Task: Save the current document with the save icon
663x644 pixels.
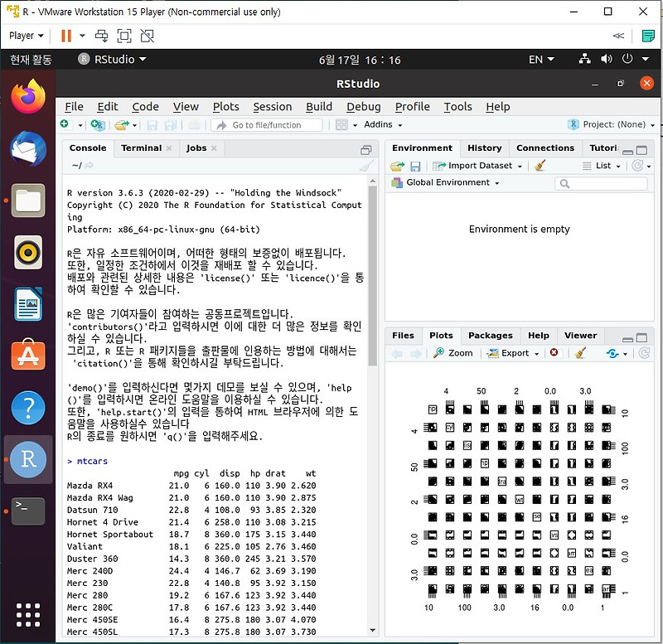Action: coord(152,123)
